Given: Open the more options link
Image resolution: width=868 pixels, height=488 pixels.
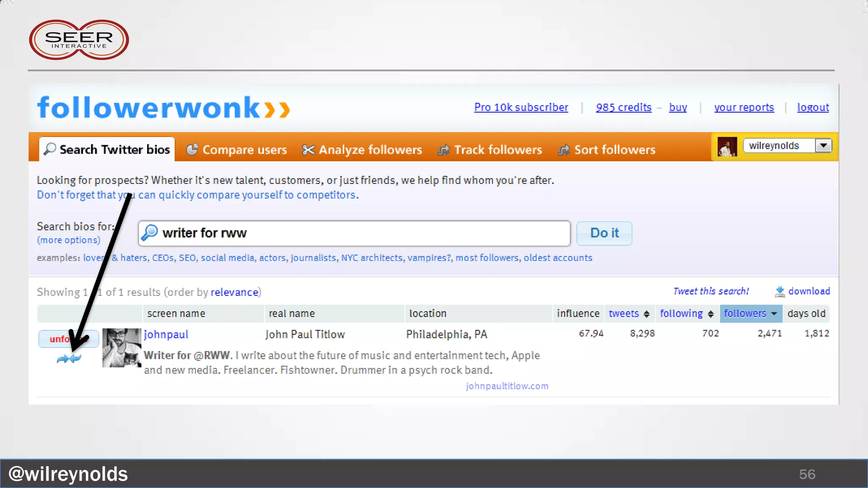Looking at the screenshot, I should pyautogui.click(x=69, y=240).
